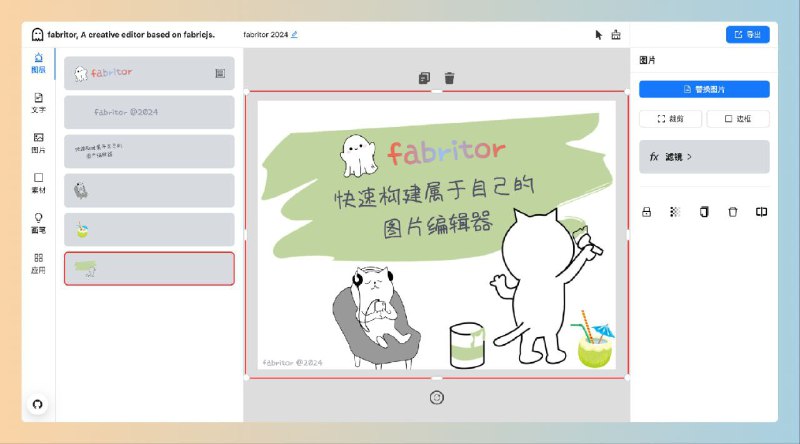Open the opacity checkerboard icon

(675, 212)
